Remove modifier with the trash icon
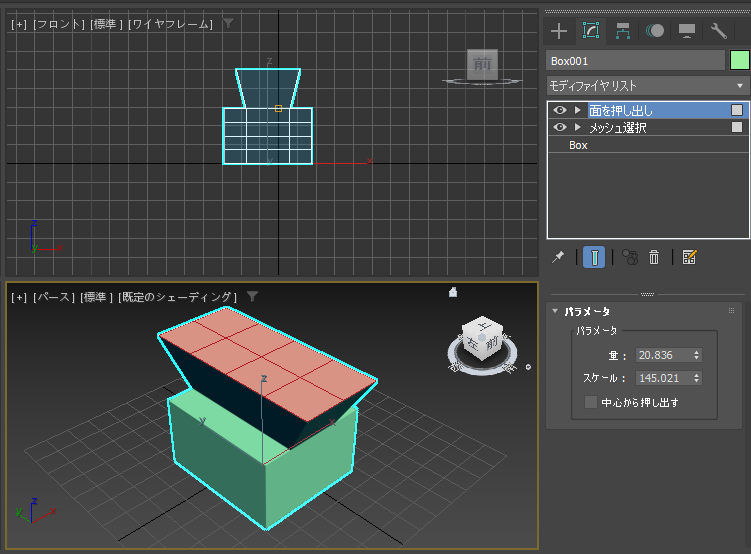The width and height of the screenshot is (751, 554). pos(654,257)
